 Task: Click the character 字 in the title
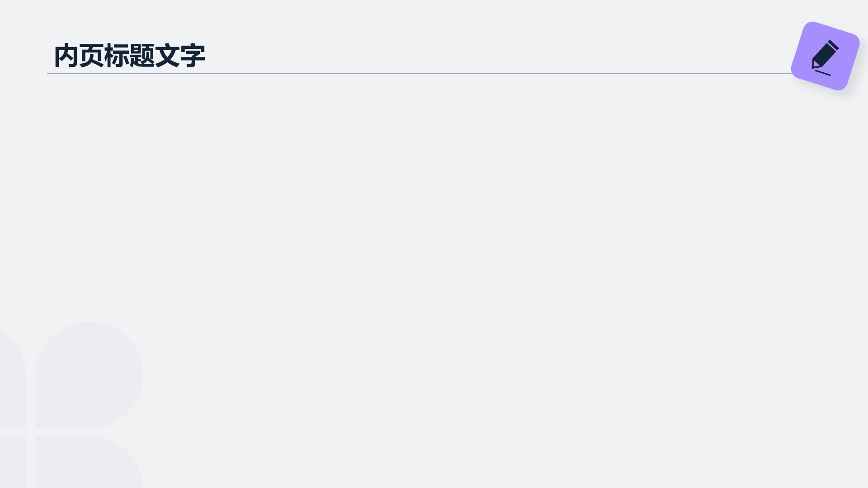[193, 56]
